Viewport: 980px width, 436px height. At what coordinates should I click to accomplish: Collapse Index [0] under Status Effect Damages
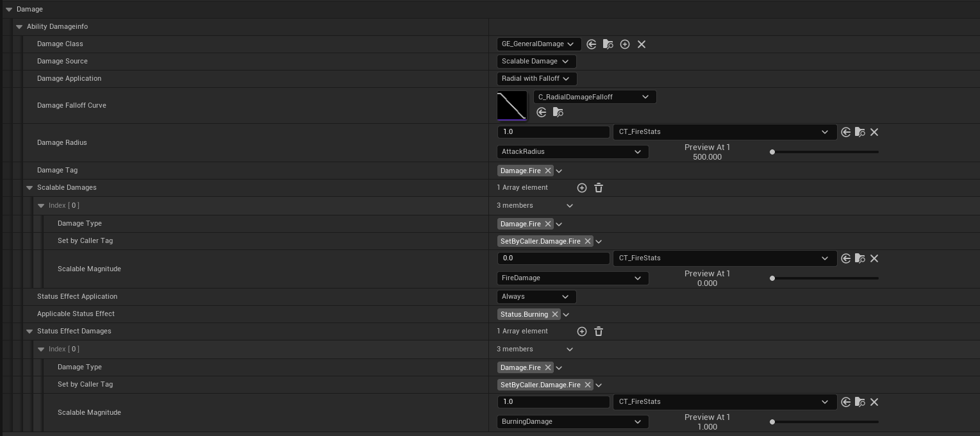(x=41, y=349)
